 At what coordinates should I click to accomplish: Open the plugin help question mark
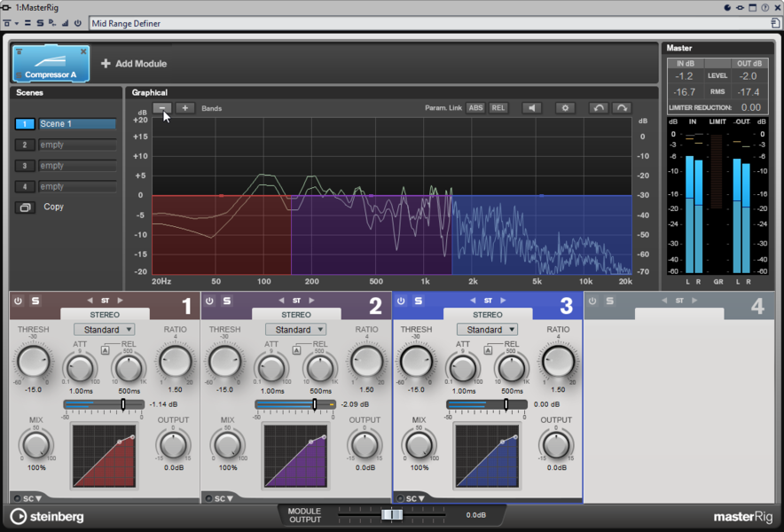point(765,7)
